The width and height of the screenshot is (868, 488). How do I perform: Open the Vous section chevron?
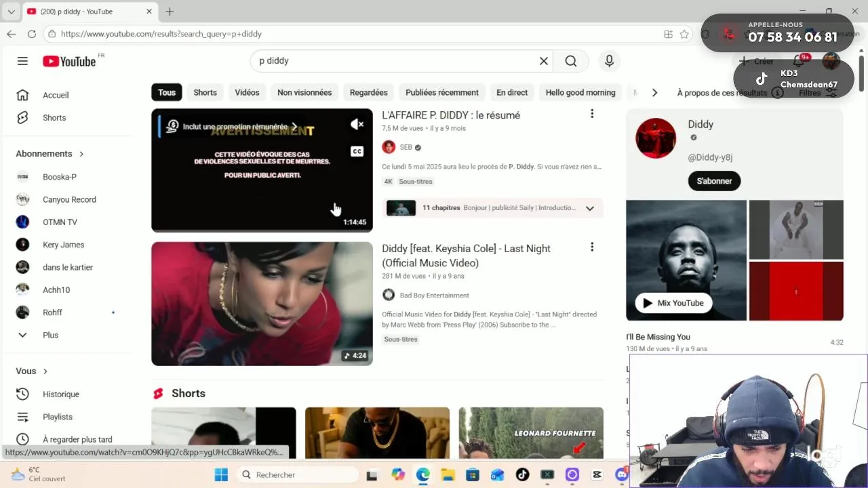point(45,371)
